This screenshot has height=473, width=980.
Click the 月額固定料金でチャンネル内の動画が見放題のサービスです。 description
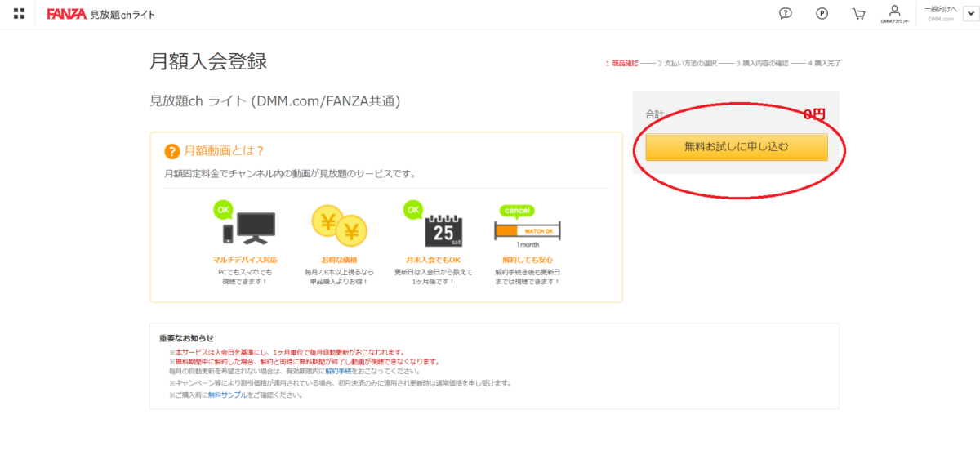(x=290, y=173)
